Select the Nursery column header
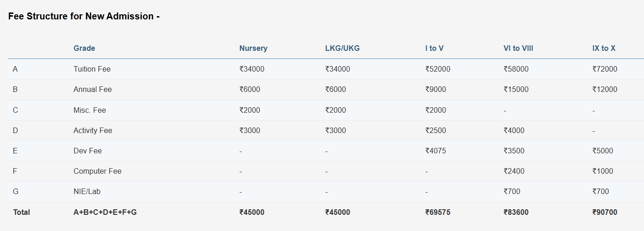 click(x=253, y=48)
